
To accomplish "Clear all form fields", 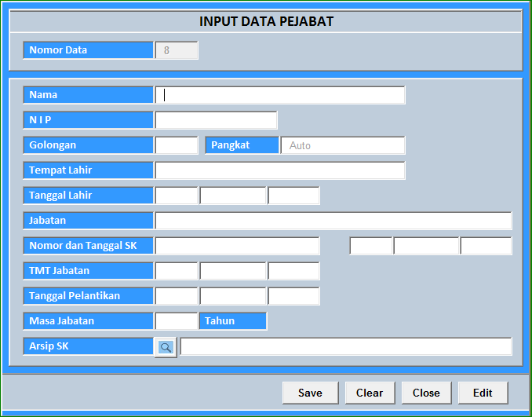I will pyautogui.click(x=370, y=393).
